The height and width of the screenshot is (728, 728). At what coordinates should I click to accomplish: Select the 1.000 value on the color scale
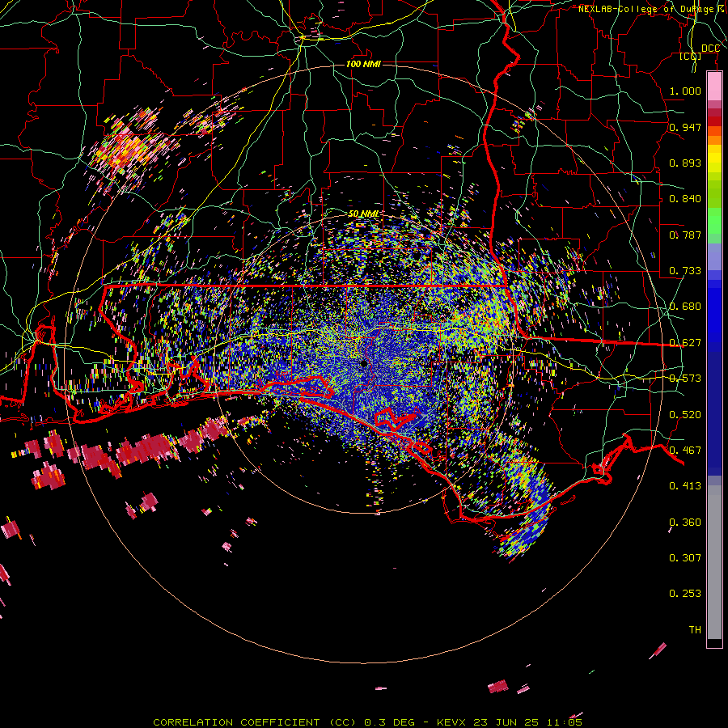685,91
